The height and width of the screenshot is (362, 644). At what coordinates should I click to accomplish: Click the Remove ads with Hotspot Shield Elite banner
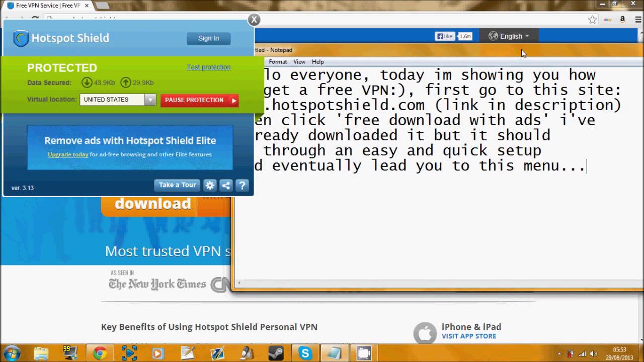pos(130,147)
